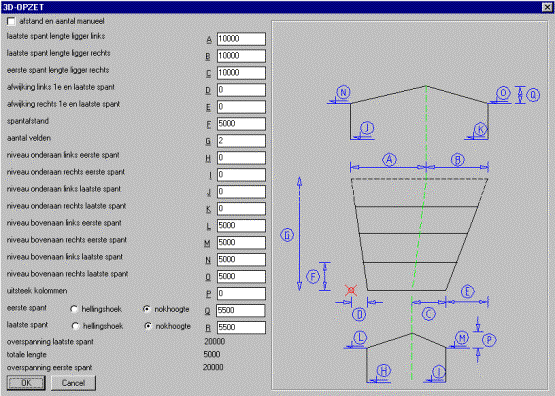Select hellingshoek for laatste spant
The width and height of the screenshot is (555, 396).
(x=75, y=326)
